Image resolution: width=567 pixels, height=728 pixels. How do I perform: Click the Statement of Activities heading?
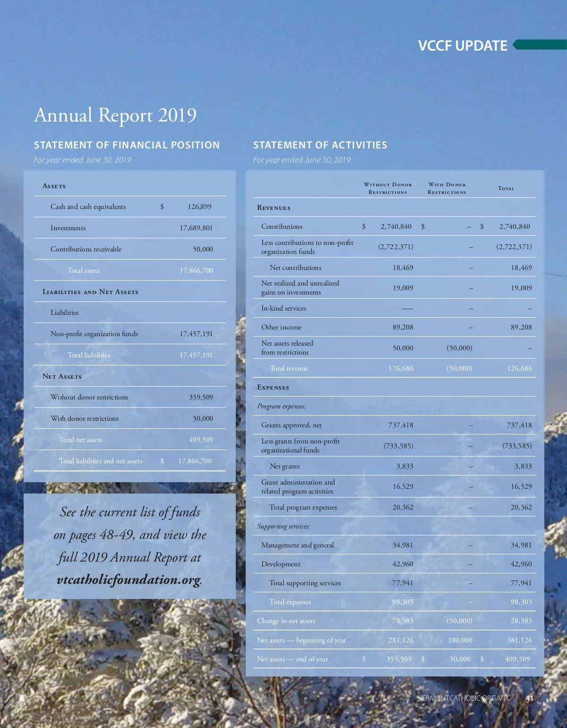click(320, 145)
